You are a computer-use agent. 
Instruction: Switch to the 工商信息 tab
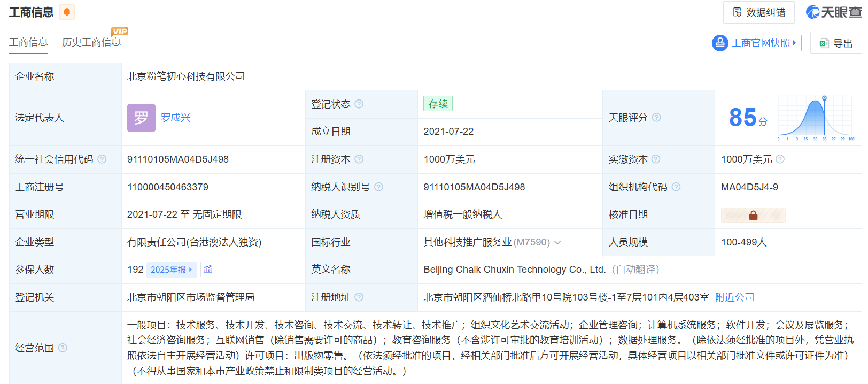28,42
